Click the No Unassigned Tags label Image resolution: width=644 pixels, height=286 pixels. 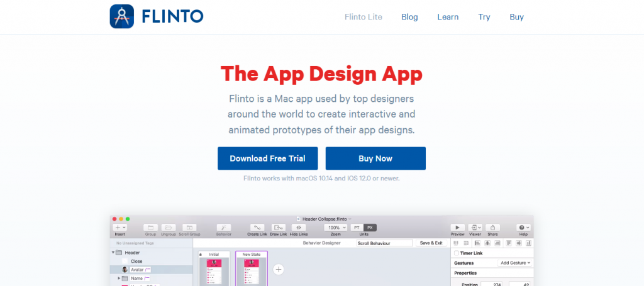pyautogui.click(x=135, y=243)
